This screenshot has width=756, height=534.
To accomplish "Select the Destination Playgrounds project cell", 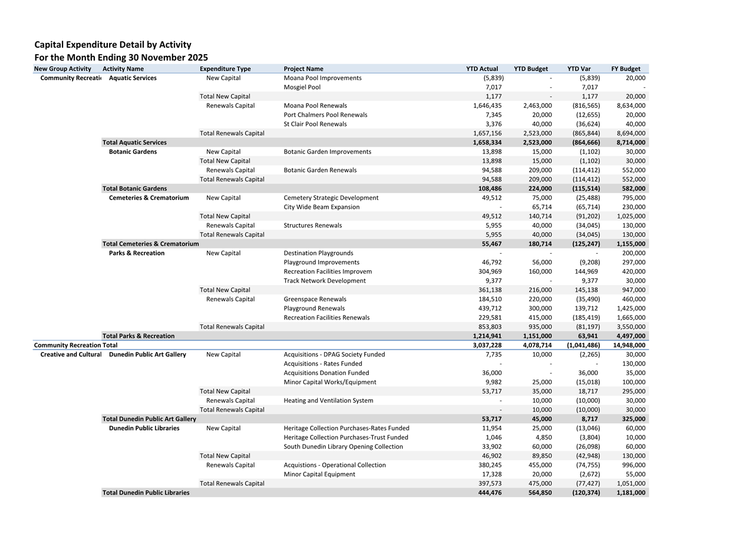I will point(318,253).
